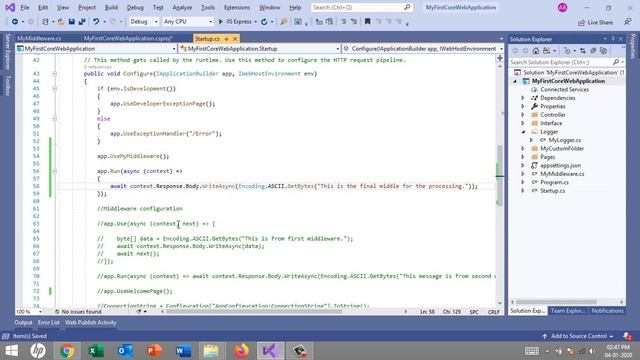Open the Any CPU platform dropdown
This screenshot has width=640, height=360.
[x=187, y=22]
